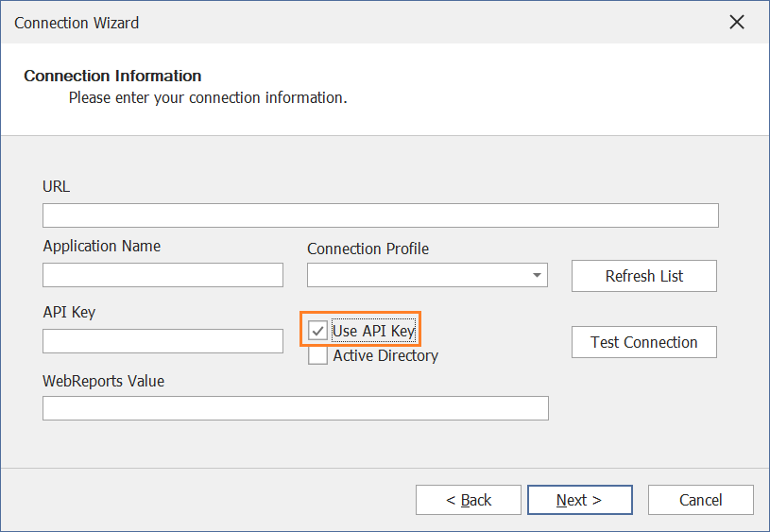Image resolution: width=770 pixels, height=532 pixels.
Task: Click the Refresh List button
Action: (643, 276)
